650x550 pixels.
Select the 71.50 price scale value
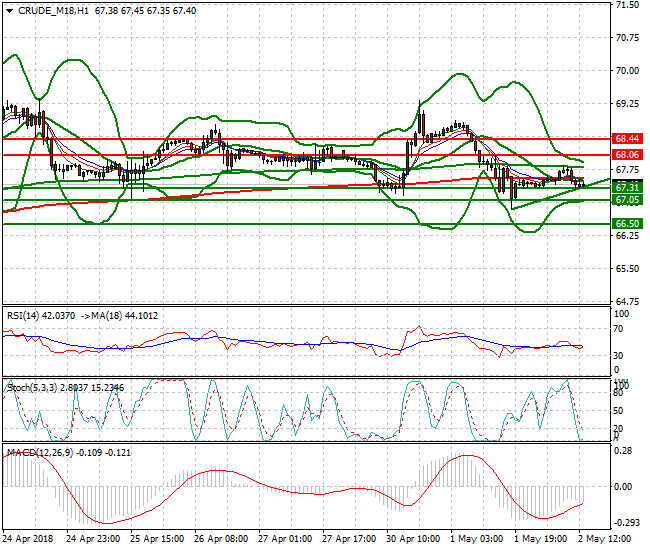coord(627,5)
